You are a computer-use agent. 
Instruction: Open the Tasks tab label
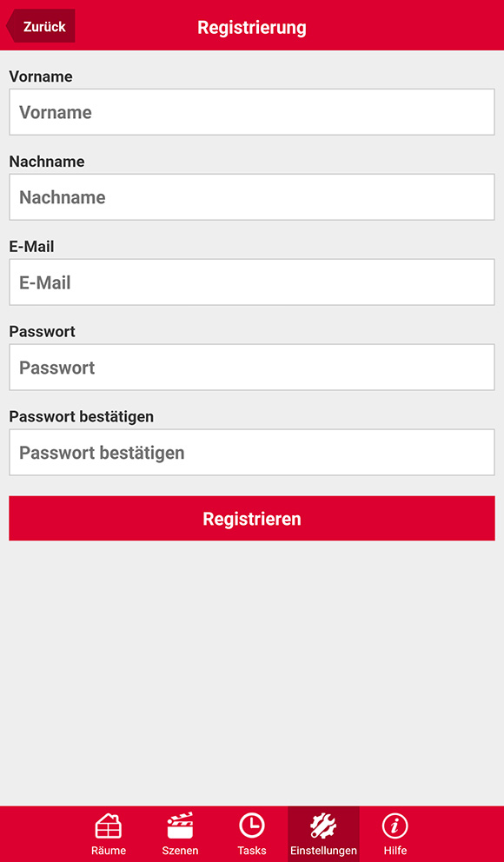click(252, 851)
